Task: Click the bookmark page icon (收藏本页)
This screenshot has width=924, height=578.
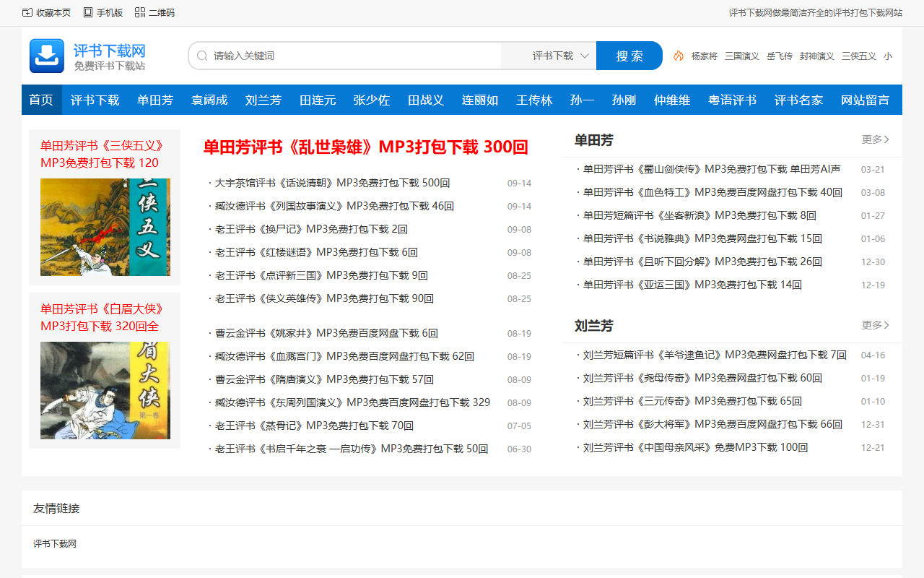Action: (27, 12)
